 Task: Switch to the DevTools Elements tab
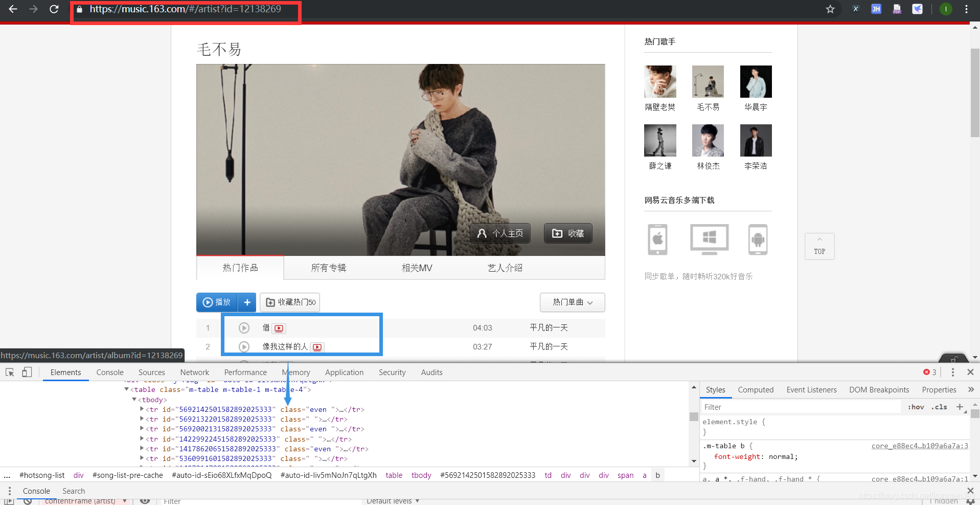(65, 372)
